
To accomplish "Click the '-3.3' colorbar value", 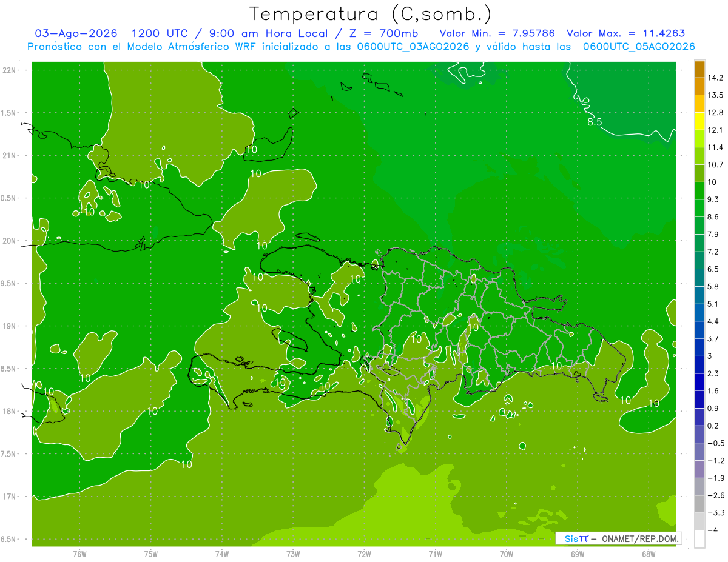I will pyautogui.click(x=715, y=513).
